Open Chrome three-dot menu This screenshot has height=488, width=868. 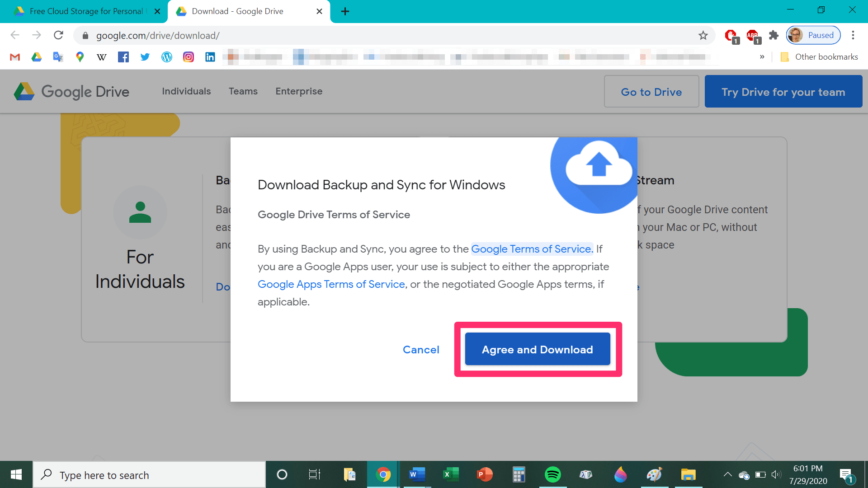pos(853,35)
